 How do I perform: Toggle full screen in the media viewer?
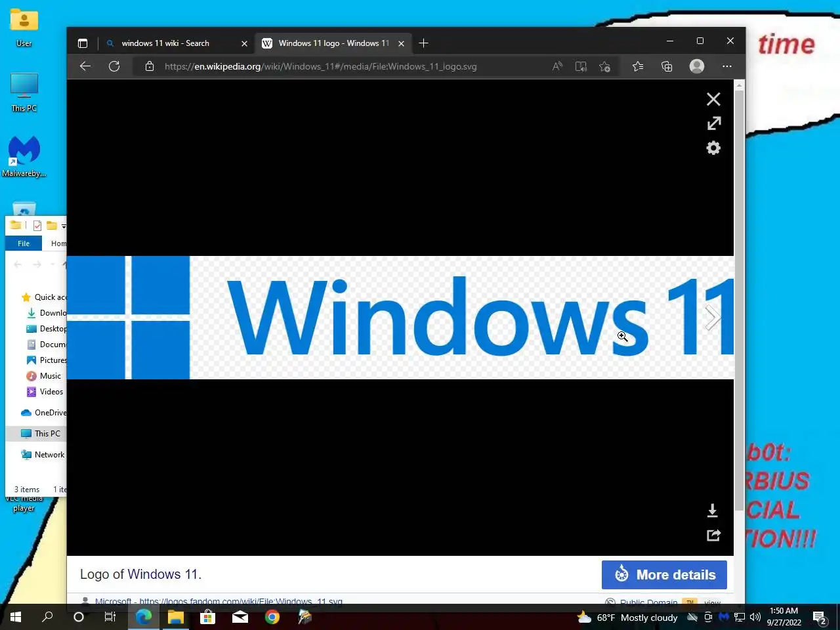713,123
